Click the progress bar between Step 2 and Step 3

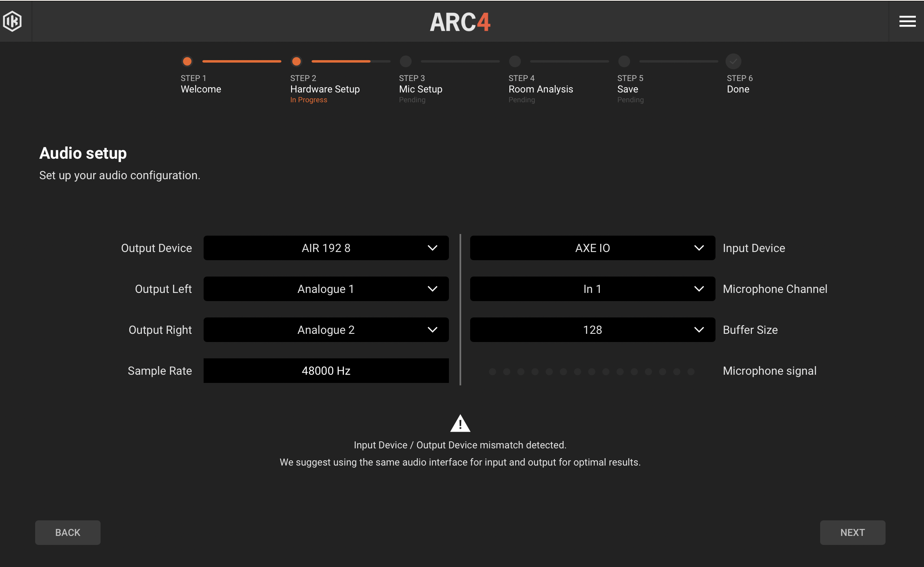tap(351, 61)
